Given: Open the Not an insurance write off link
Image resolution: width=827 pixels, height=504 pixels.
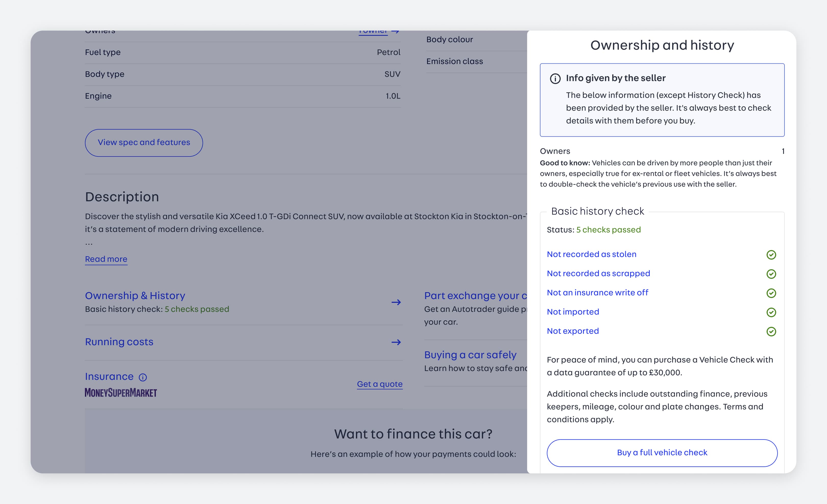Looking at the screenshot, I should tap(598, 292).
